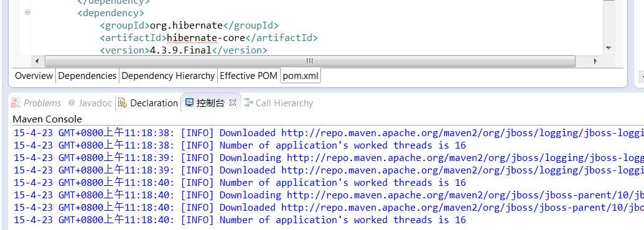This screenshot has width=644, height=230.
Task: Click the horizontal scrollbar thumb in editor
Action: (310, 61)
